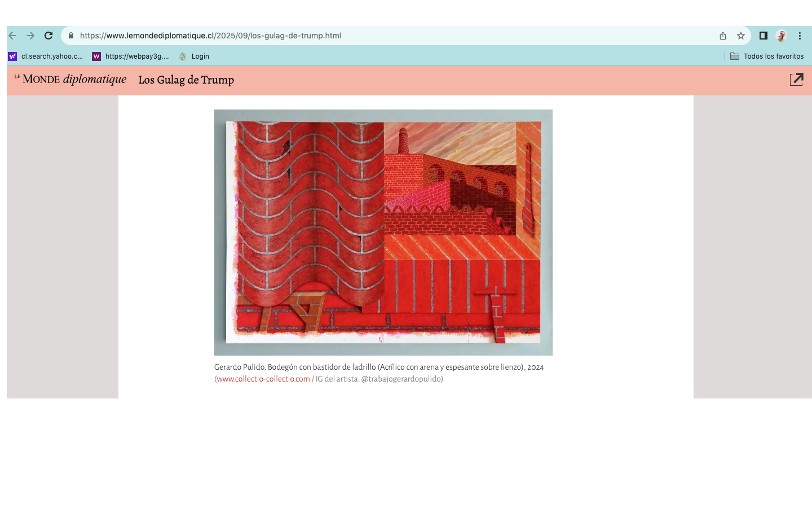Expand the Todos los favoritos folder
The width and height of the screenshot is (812, 508).
point(767,56)
